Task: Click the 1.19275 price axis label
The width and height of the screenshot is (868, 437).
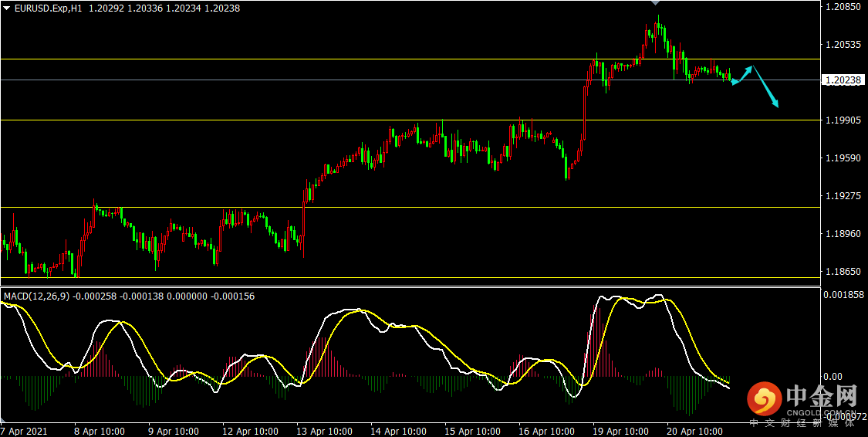Action: (843, 195)
